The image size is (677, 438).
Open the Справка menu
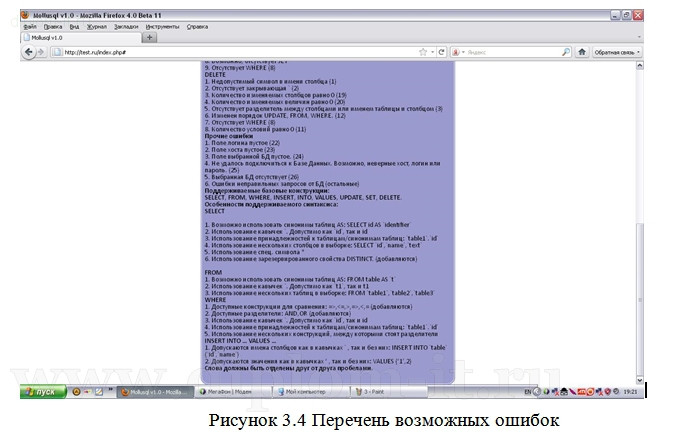(197, 27)
